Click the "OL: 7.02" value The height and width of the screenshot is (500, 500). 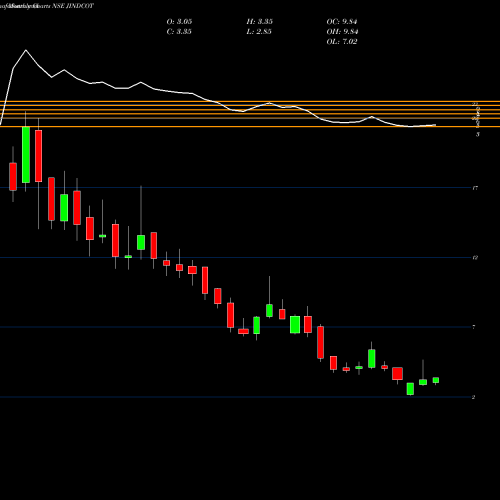pos(342,42)
